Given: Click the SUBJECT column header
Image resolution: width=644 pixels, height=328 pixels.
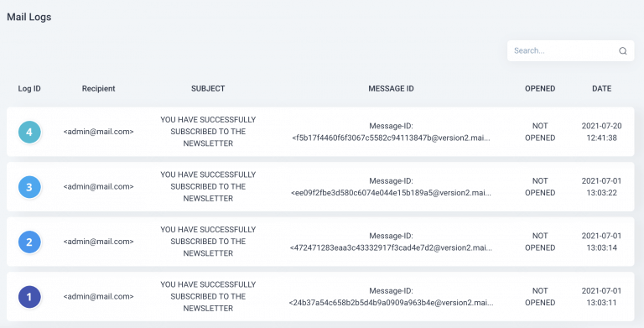Looking at the screenshot, I should click(208, 88).
